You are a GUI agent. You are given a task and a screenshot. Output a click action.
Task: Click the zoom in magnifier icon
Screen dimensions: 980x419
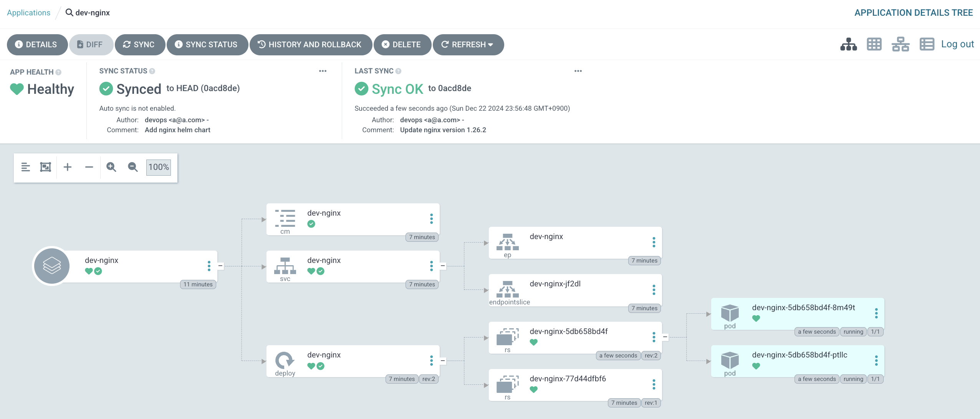point(111,167)
